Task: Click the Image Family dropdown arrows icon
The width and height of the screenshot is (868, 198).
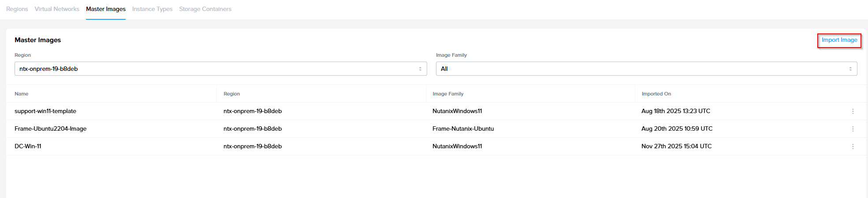Action: click(x=850, y=69)
